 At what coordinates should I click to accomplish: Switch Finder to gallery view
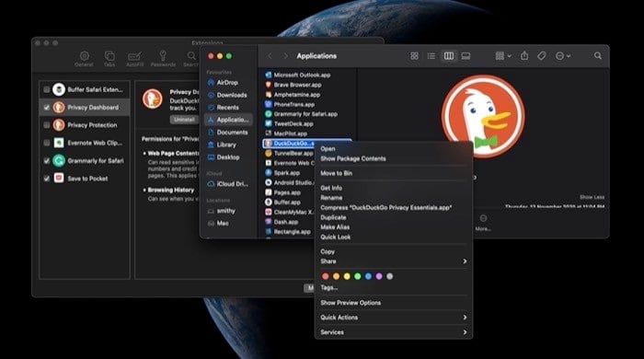click(x=466, y=56)
